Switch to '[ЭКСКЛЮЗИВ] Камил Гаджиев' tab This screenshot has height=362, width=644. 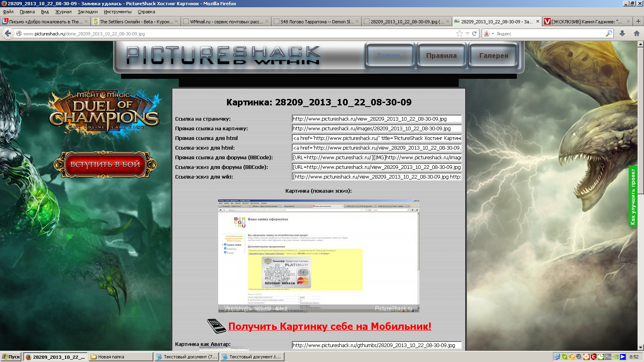(587, 22)
